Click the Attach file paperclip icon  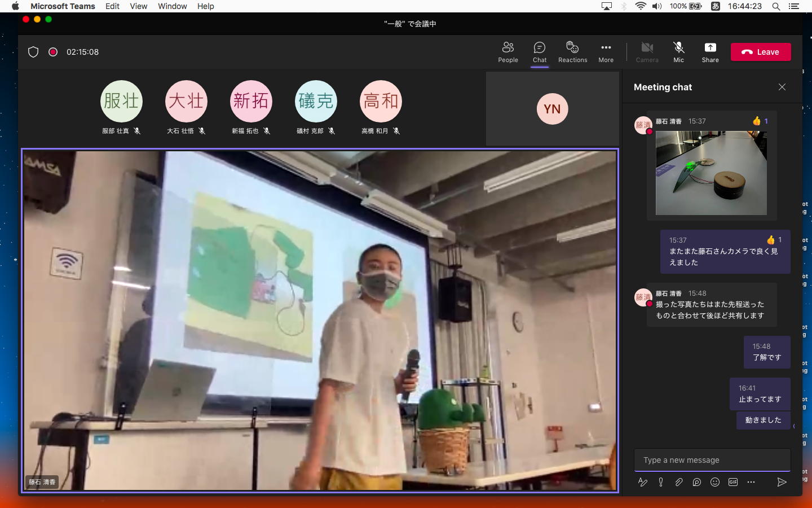click(679, 482)
